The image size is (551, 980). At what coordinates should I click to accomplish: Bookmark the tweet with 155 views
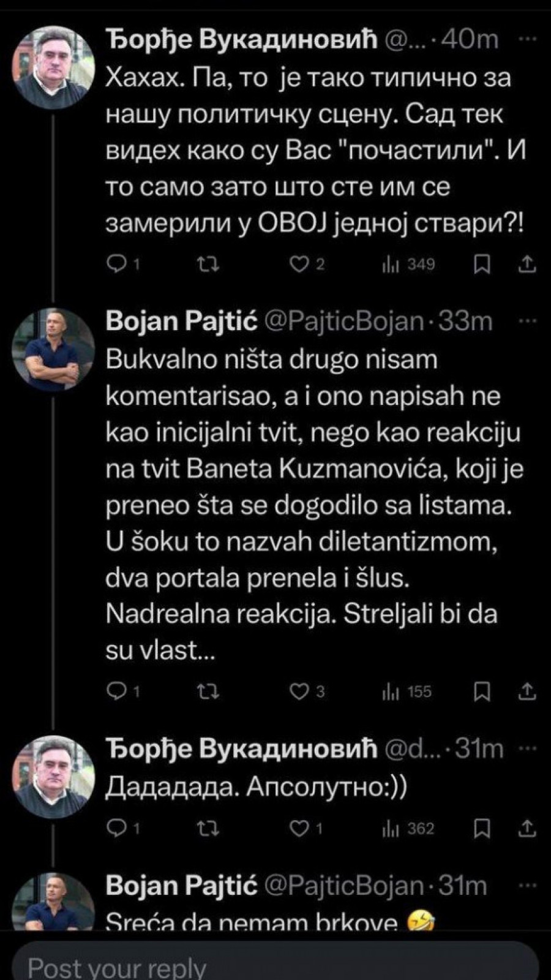click(x=482, y=692)
